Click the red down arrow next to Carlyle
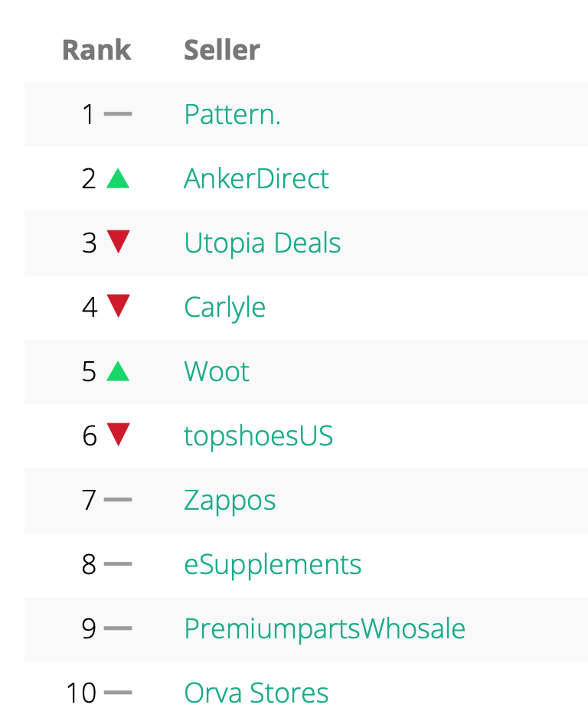 pyautogui.click(x=118, y=307)
